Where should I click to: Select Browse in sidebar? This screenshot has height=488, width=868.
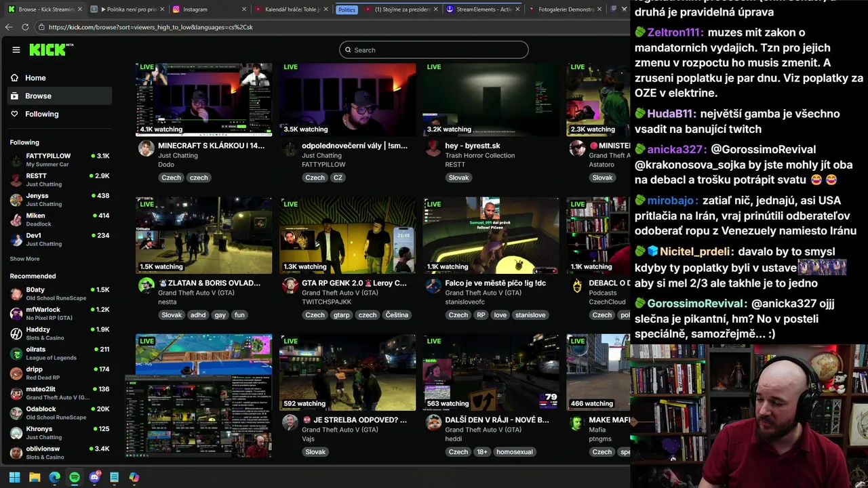(x=60, y=96)
